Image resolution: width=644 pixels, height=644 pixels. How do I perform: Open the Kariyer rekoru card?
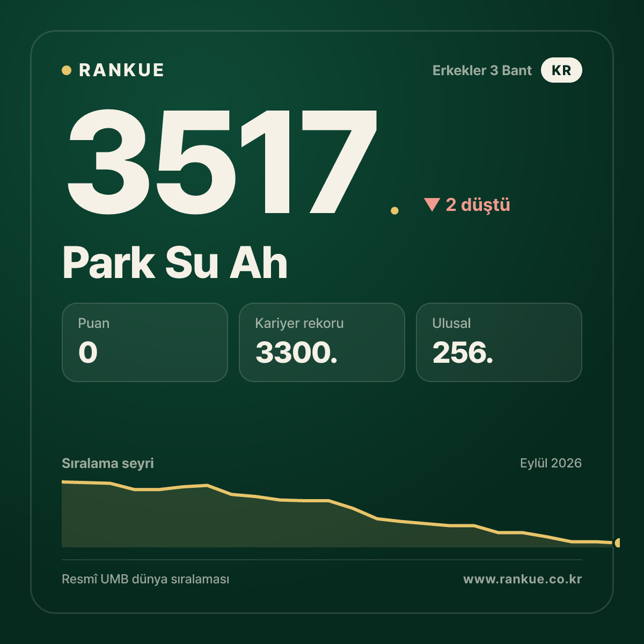[322, 342]
